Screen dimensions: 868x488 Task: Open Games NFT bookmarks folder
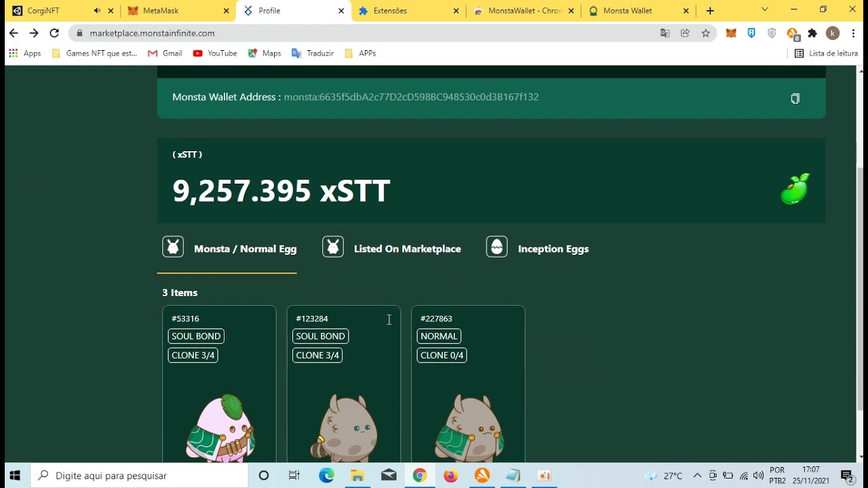tap(94, 53)
